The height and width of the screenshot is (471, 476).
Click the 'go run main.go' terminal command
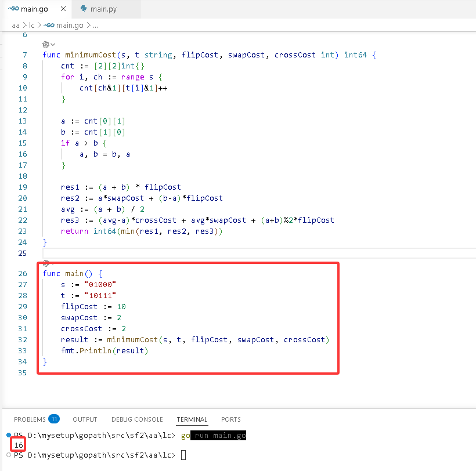coord(214,436)
